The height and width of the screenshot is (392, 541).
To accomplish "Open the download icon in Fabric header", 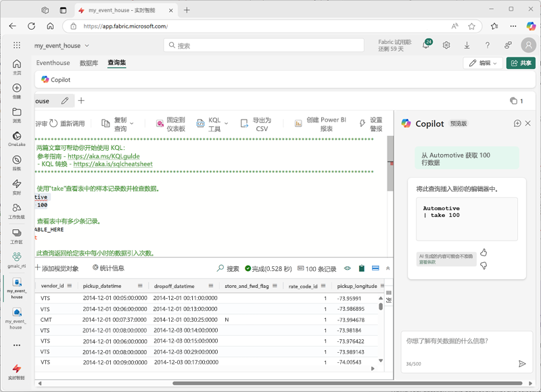I will pyautogui.click(x=467, y=45).
